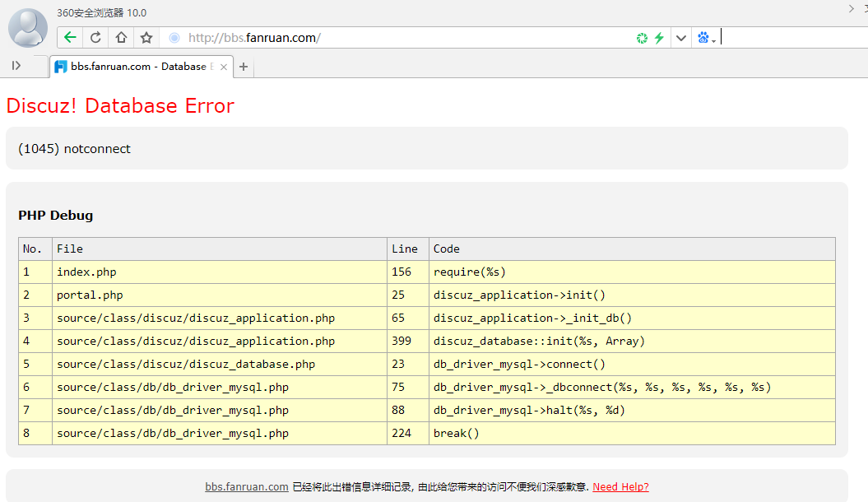Bookmark this page with the star icon

click(x=146, y=37)
